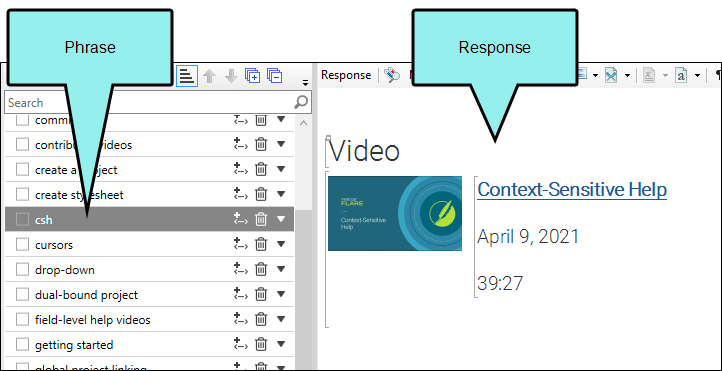Viewport: 722px width, 371px height.
Task: Open the text style 'a' dropdown arrow
Action: click(x=697, y=75)
